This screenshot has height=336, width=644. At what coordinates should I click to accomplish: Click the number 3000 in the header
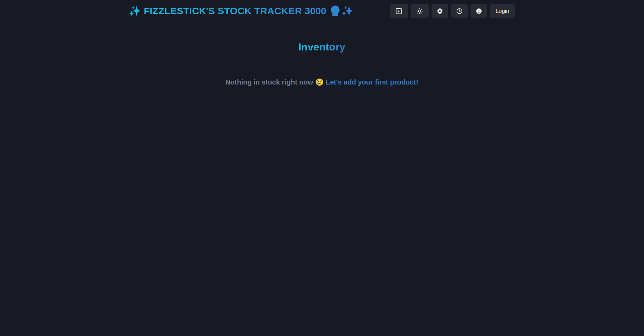point(315,11)
